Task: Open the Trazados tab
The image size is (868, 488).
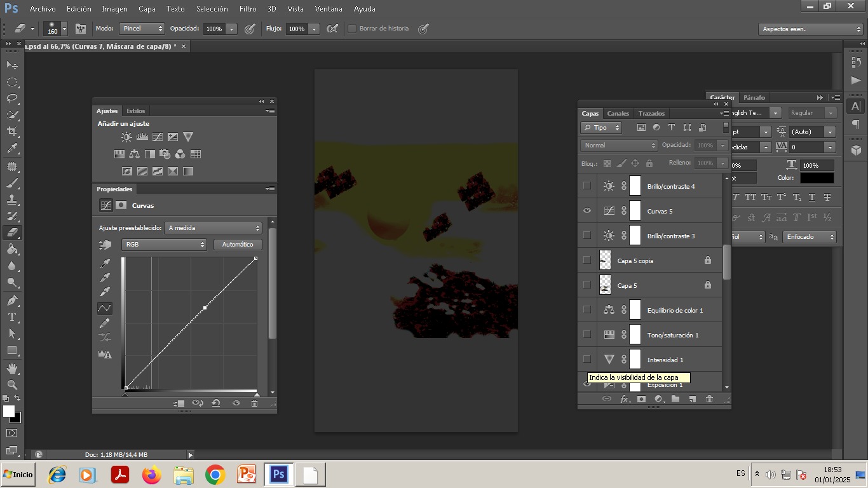Action: [x=651, y=114]
